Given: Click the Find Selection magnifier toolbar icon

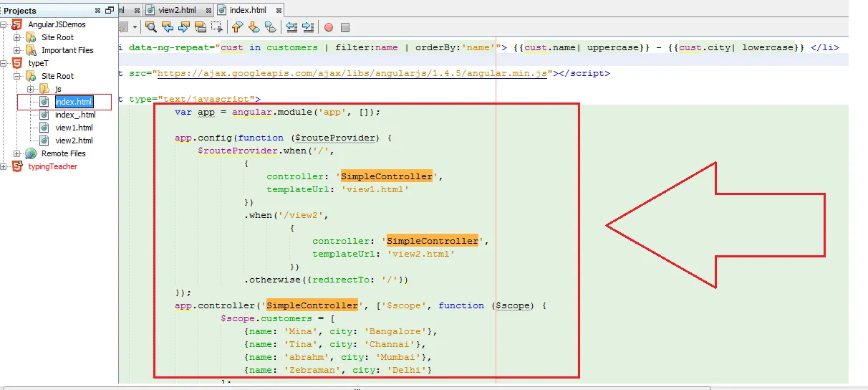Looking at the screenshot, I should coord(151,27).
